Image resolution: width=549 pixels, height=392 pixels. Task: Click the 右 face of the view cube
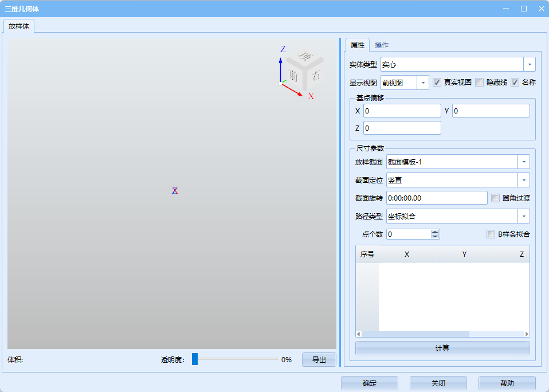point(316,75)
